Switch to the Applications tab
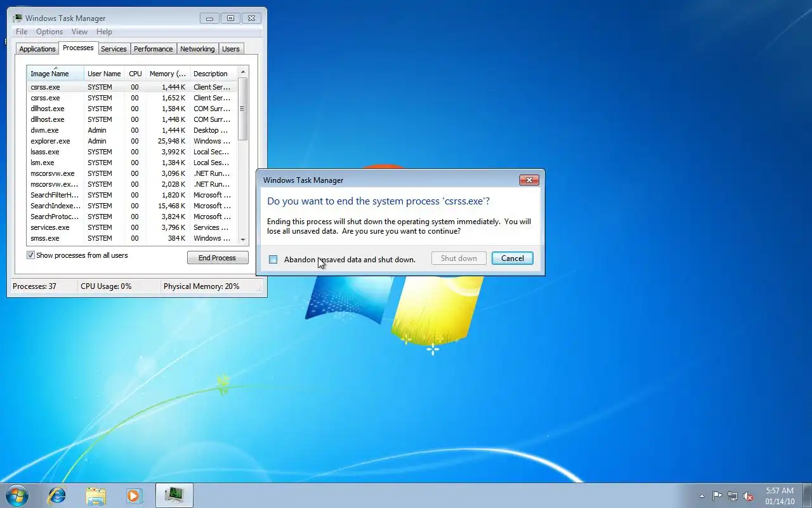Viewport: 812px width, 508px height. point(37,49)
